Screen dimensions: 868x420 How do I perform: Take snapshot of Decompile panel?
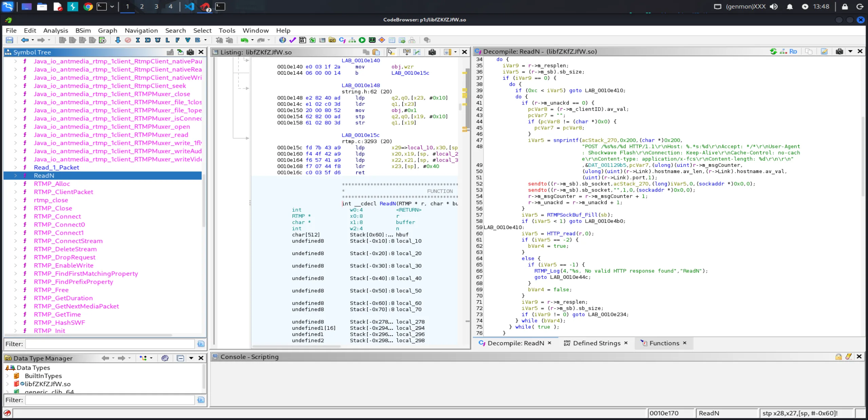pyautogui.click(x=839, y=52)
